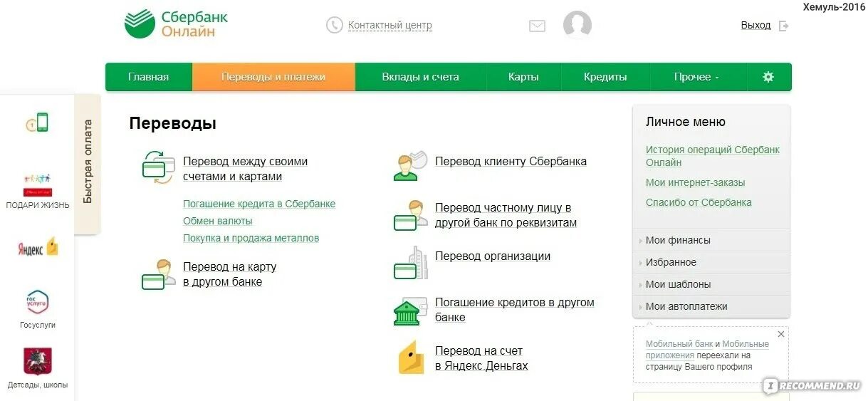Click the Sberbank client transfer icon
868x401 pixels.
(x=410, y=165)
